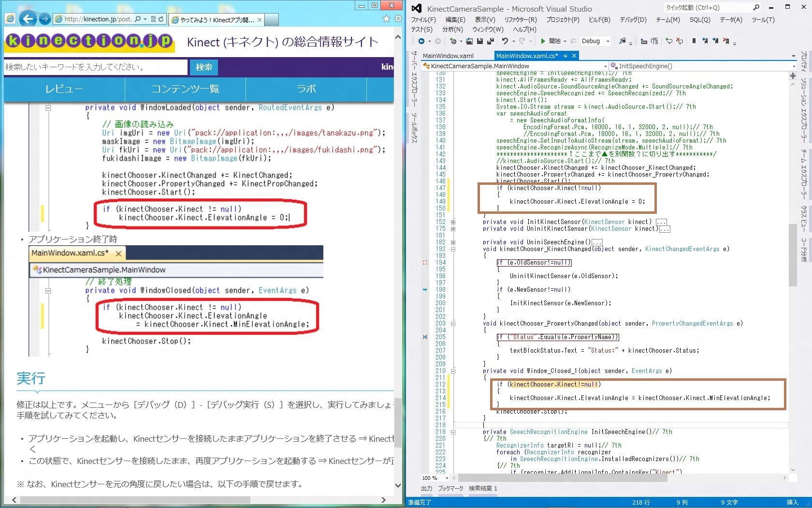Click the search magnifier in IE address bar
The width and height of the screenshot is (812, 508).
point(138,19)
